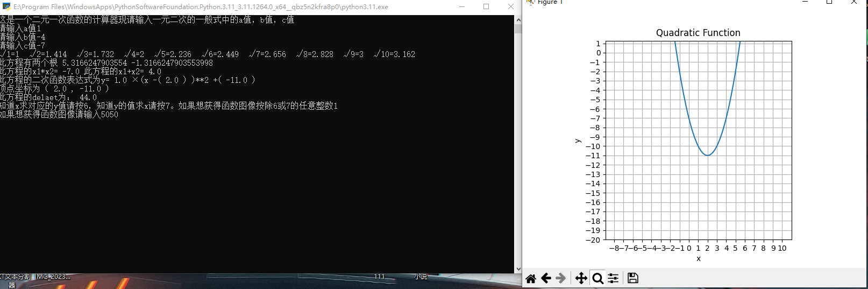Click the quadratic expression line starting 'y= 1.0'
Image resolution: width=868 pixels, height=289 pixels.
[127, 80]
